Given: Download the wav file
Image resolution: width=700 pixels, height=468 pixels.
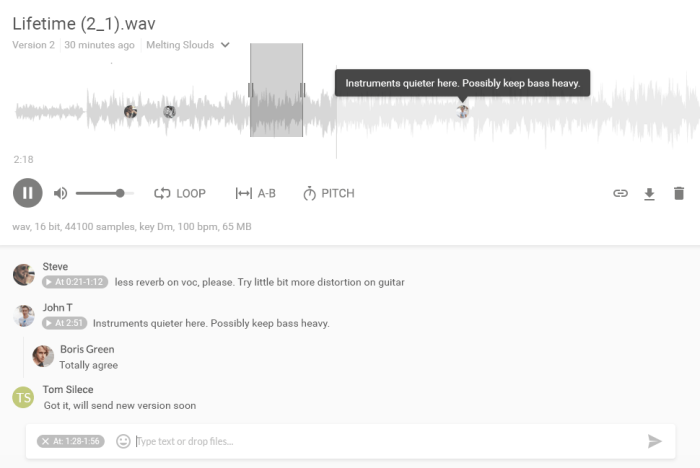Looking at the screenshot, I should (649, 194).
